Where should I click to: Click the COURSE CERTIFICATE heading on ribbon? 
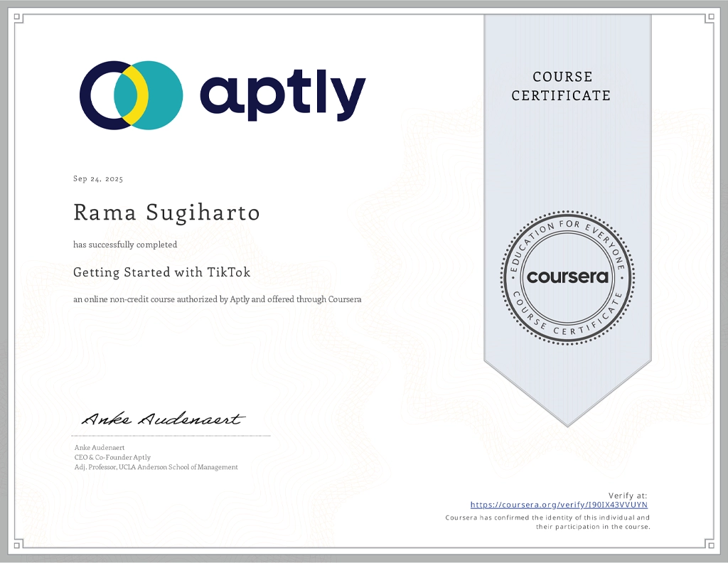[x=561, y=86]
